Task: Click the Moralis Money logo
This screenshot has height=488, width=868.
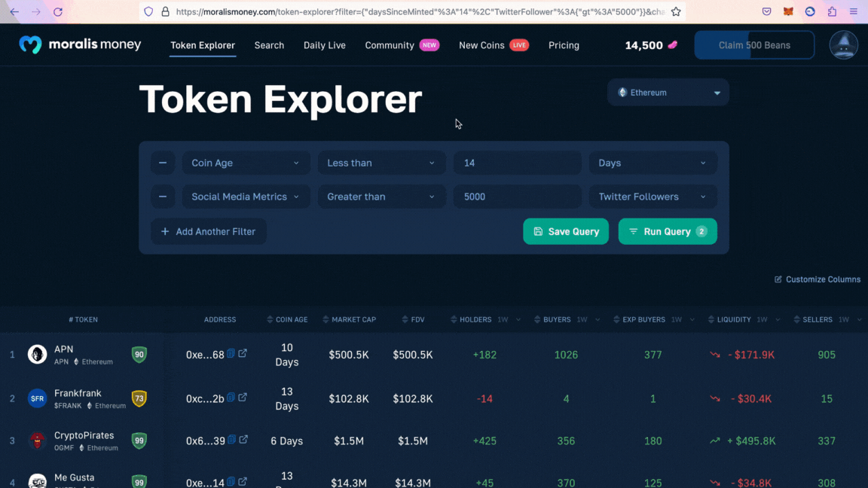Action: pos(80,44)
